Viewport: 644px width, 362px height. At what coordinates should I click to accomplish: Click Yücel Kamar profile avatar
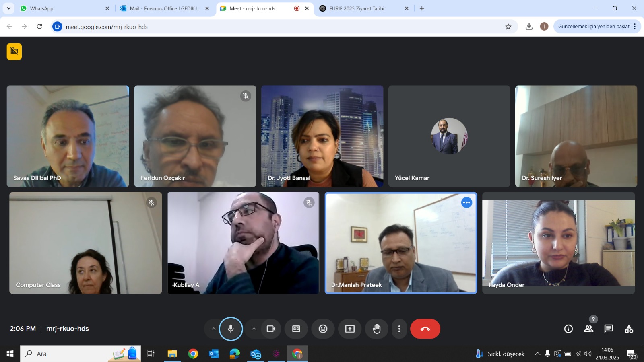449,136
